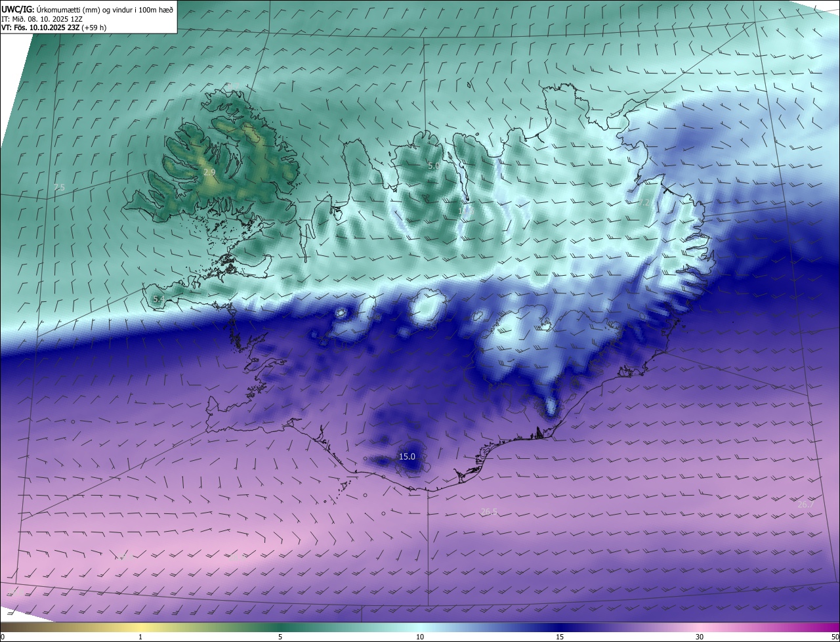Click the "1" tick on the color scale

(141, 637)
